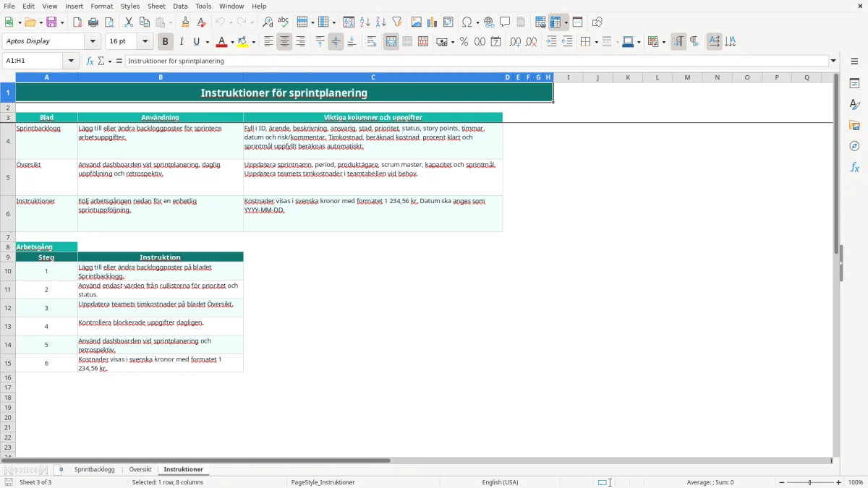Click the Copy icon

(x=145, y=22)
